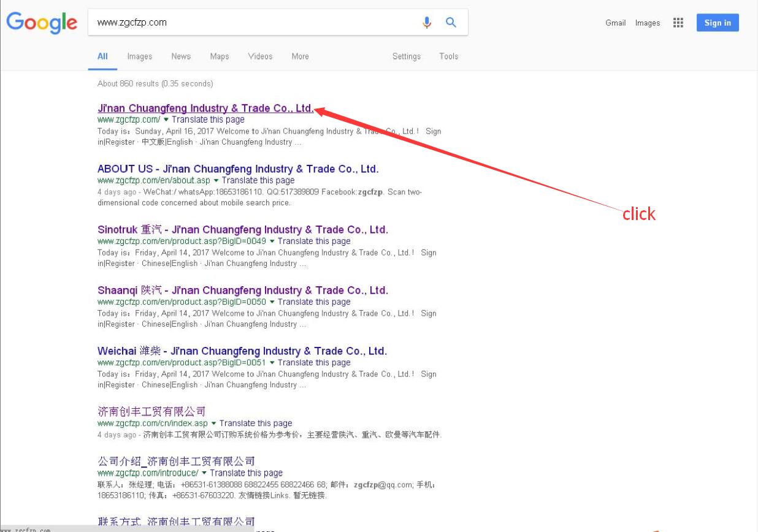Image resolution: width=758 pixels, height=532 pixels.
Task: Open the search Tools options
Action: tap(449, 56)
